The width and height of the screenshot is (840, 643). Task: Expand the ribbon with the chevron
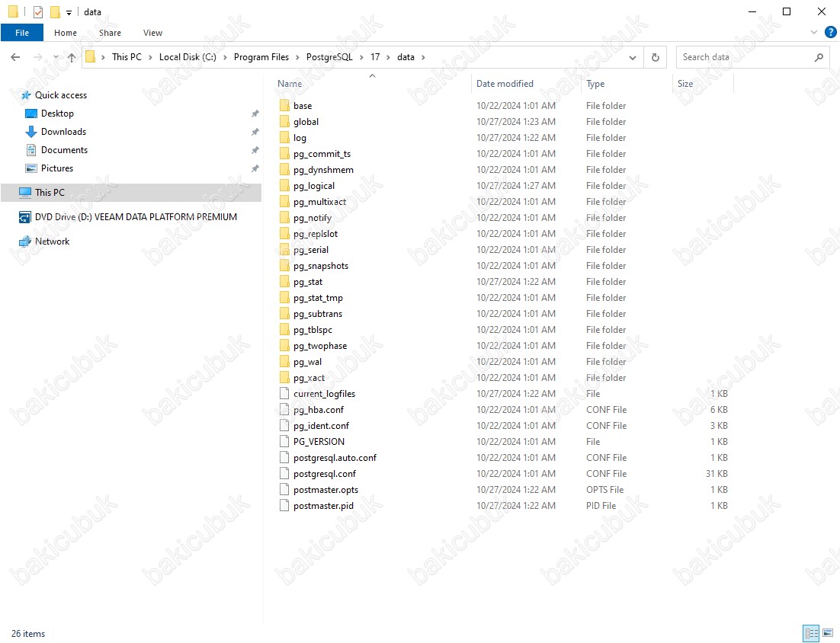point(813,33)
